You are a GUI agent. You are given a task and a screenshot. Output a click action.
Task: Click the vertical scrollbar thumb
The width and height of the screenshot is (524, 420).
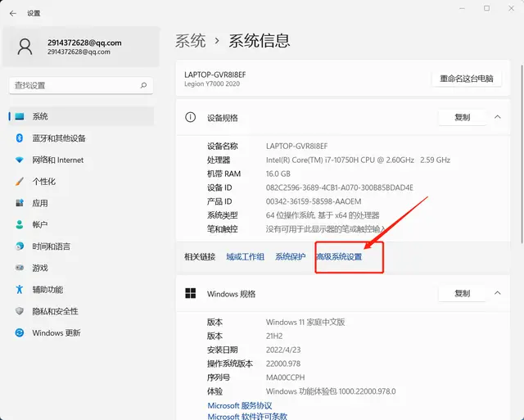(522, 154)
